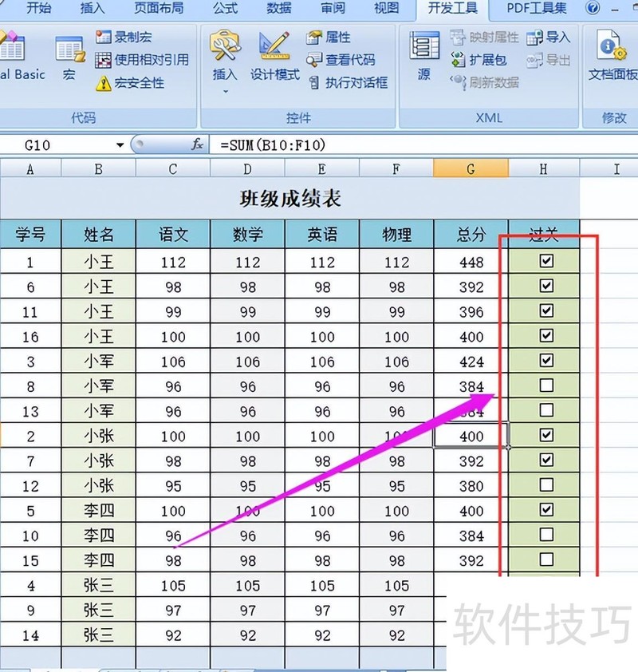
Task: Click the Name Box showing G10
Action: (x=57, y=145)
